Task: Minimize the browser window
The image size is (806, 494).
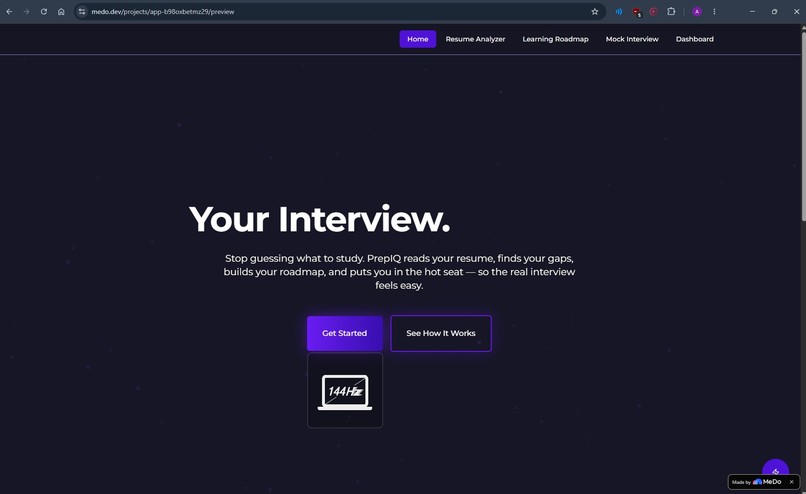Action: 753,11
